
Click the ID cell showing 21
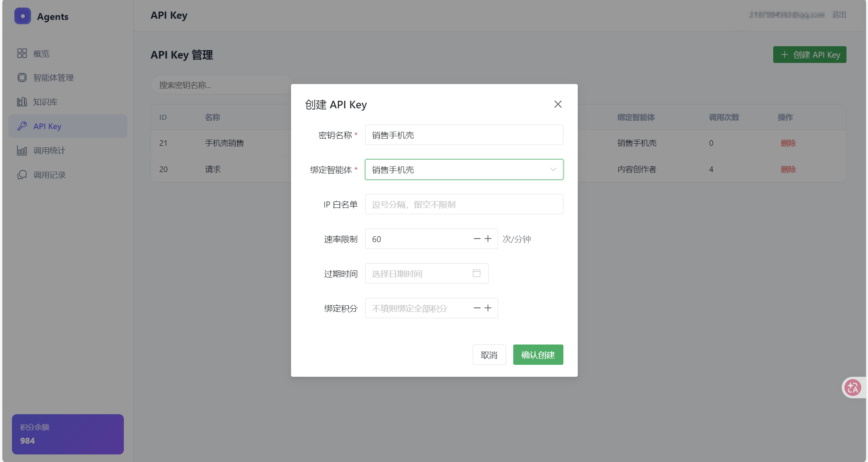[163, 143]
